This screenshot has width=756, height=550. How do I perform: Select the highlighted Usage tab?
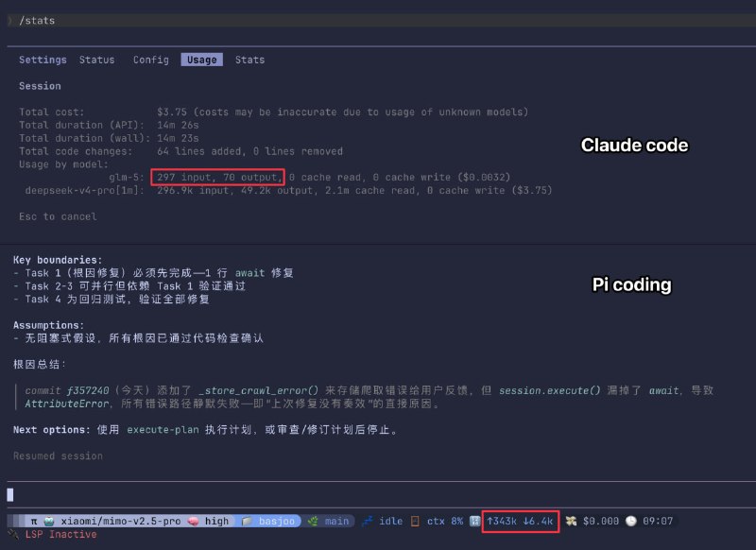(201, 60)
